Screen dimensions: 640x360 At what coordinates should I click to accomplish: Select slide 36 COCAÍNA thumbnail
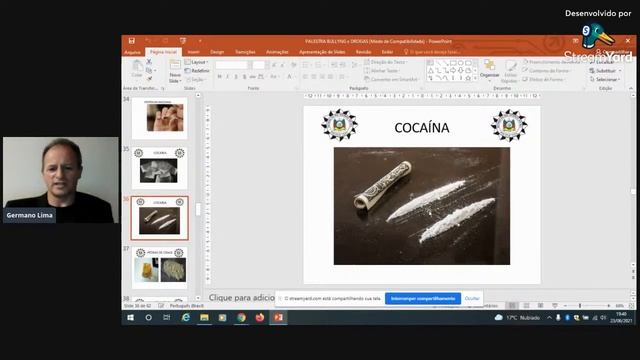(x=160, y=218)
